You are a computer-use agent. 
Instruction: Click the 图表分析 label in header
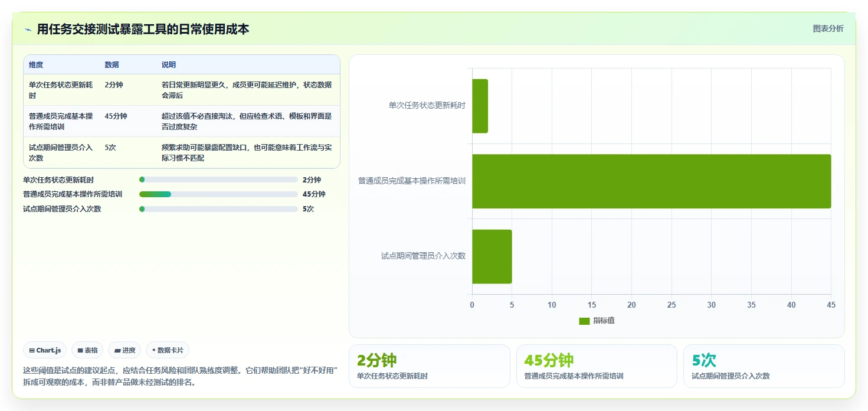(828, 28)
